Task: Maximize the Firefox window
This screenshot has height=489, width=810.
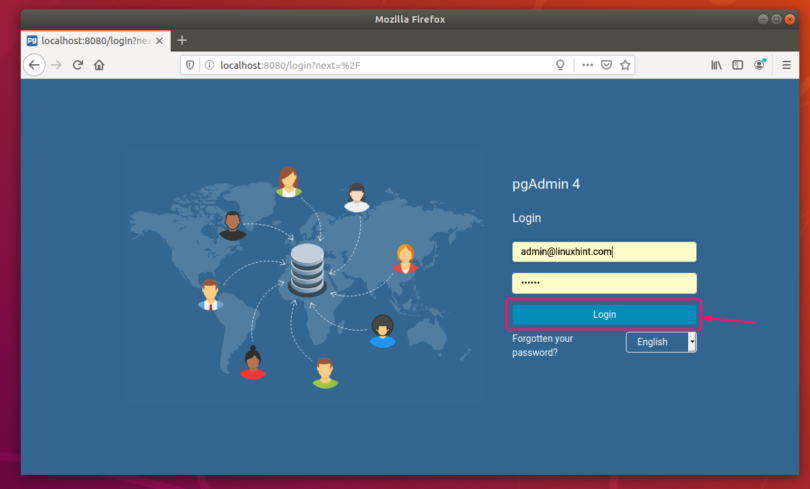Action: (776, 19)
